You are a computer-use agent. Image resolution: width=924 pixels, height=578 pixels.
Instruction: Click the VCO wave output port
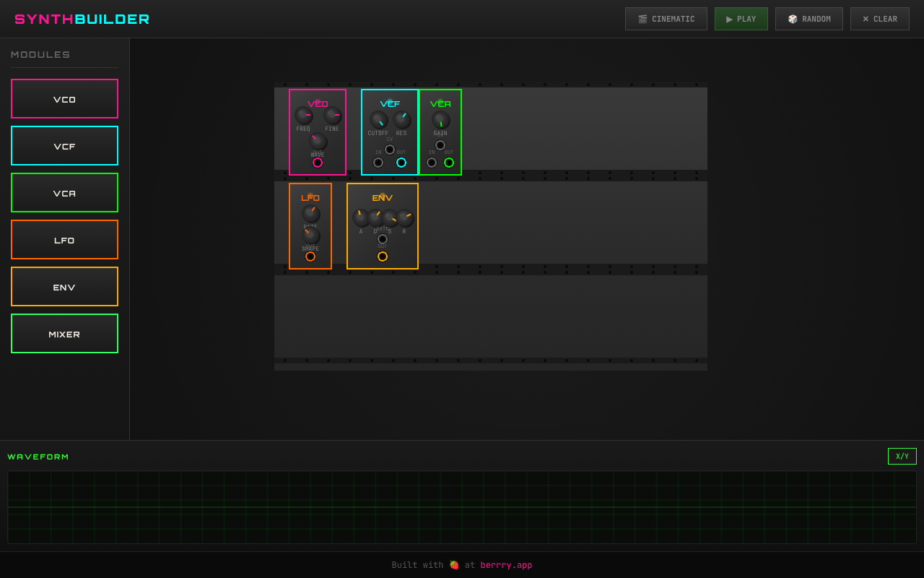318,163
